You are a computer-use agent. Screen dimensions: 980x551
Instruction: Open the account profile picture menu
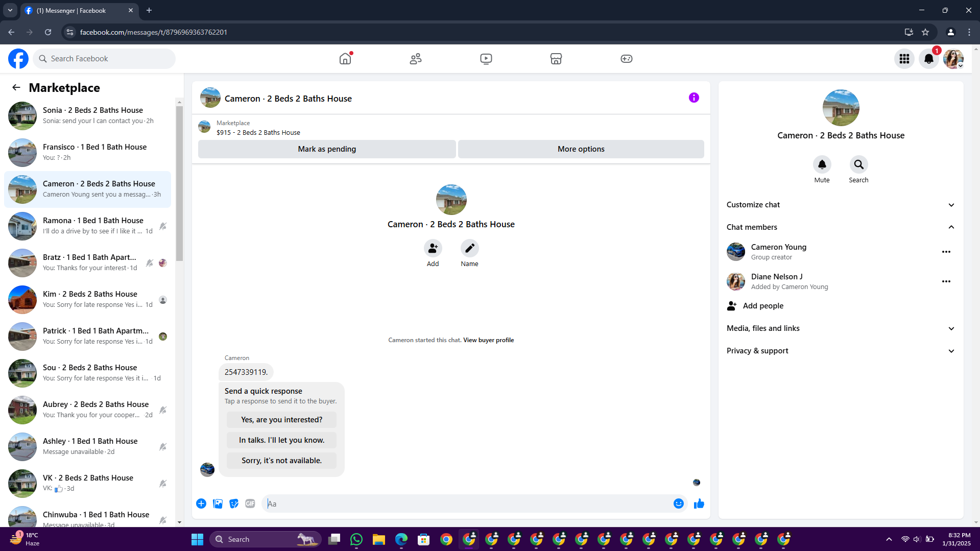953,59
